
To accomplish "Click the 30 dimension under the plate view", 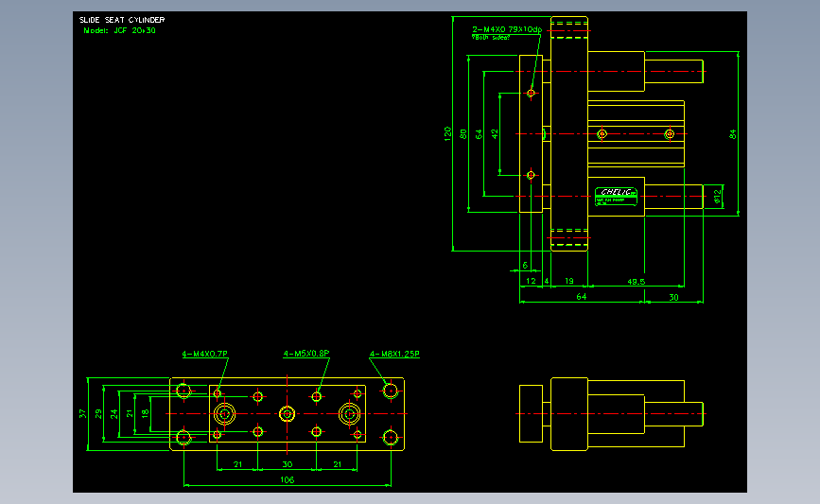I will tap(288, 464).
